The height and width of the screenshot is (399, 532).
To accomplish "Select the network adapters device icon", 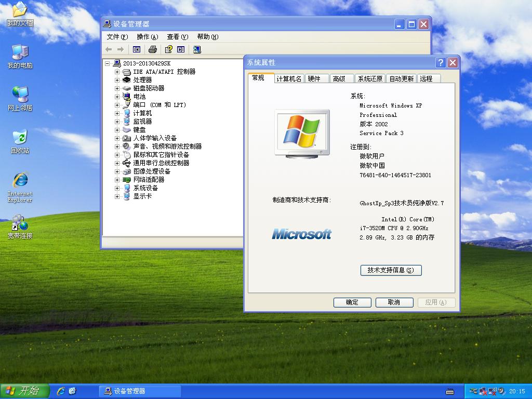I will (x=127, y=179).
